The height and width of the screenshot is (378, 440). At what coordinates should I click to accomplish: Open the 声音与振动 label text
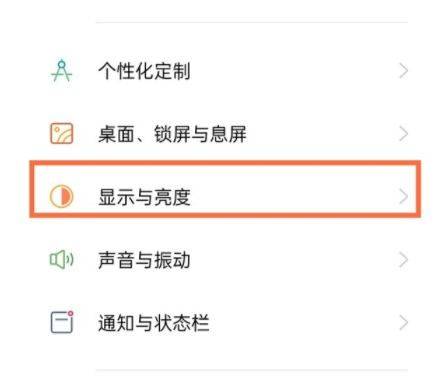144,260
